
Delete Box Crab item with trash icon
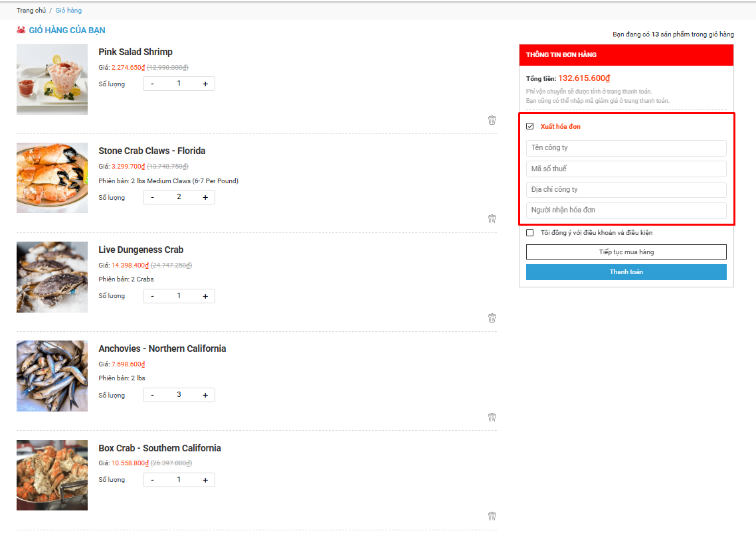[492, 516]
